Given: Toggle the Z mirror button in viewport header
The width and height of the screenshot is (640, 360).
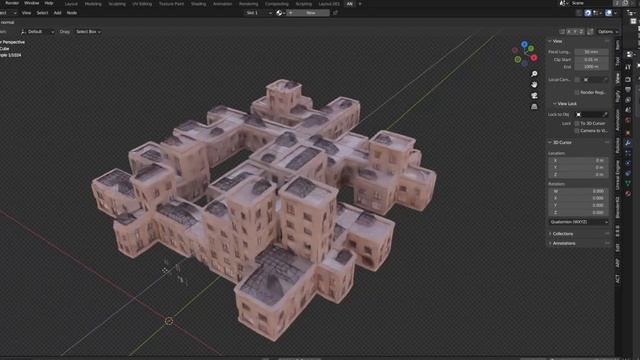Looking at the screenshot, I should [581, 32].
